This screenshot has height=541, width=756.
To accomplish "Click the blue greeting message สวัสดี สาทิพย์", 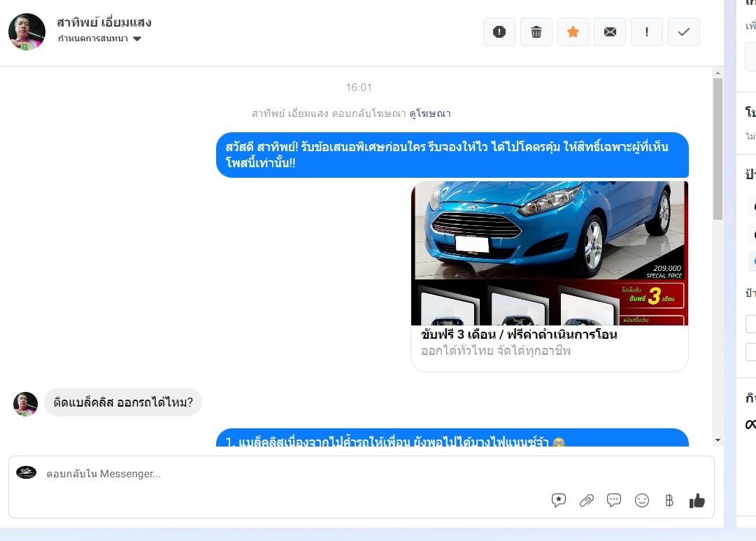I will tap(452, 155).
